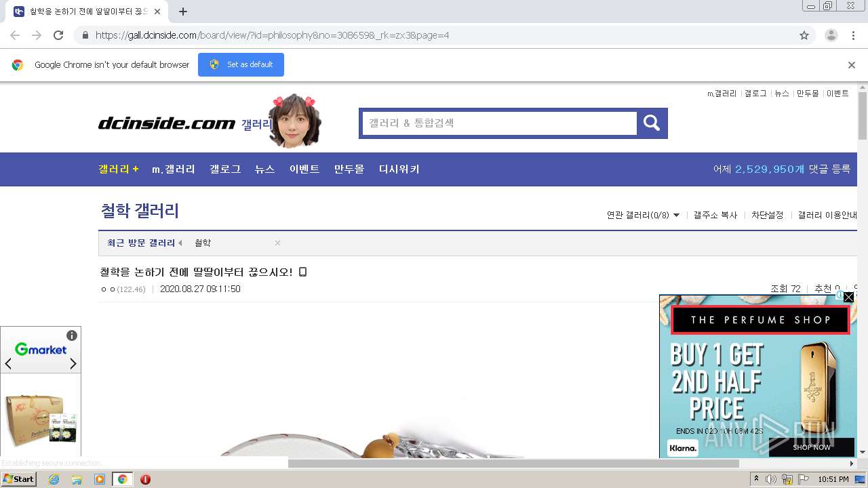Click the Gmarket ad info icon

pyautogui.click(x=72, y=335)
